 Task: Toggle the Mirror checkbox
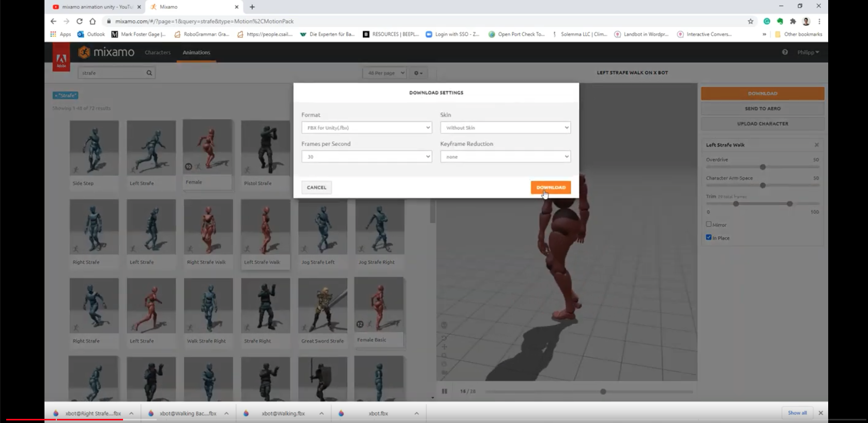709,224
